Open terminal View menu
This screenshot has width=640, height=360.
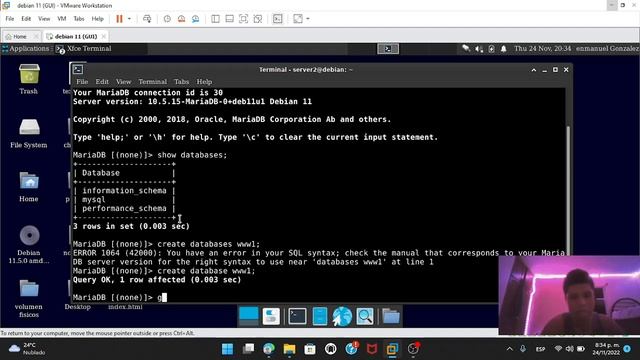point(123,82)
